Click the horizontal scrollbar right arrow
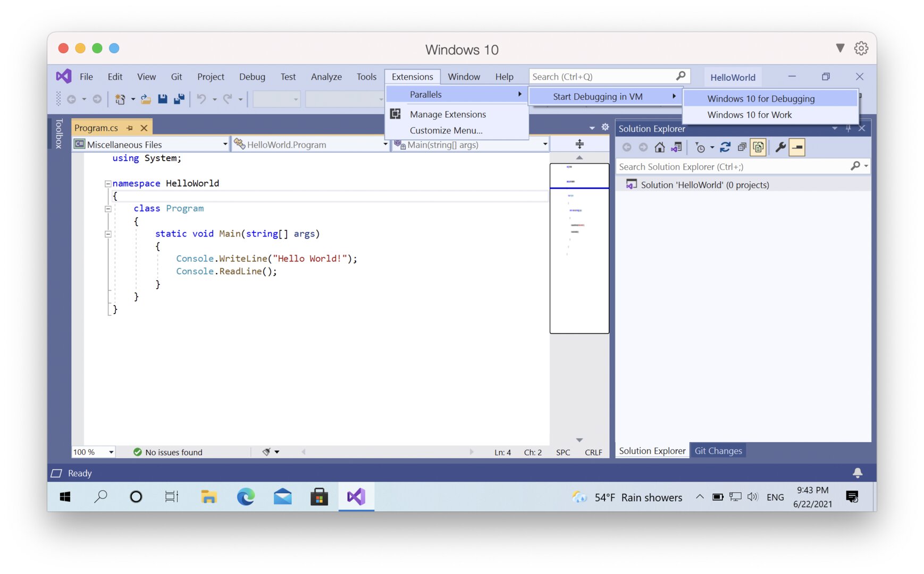The height and width of the screenshot is (574, 924). [x=471, y=452]
